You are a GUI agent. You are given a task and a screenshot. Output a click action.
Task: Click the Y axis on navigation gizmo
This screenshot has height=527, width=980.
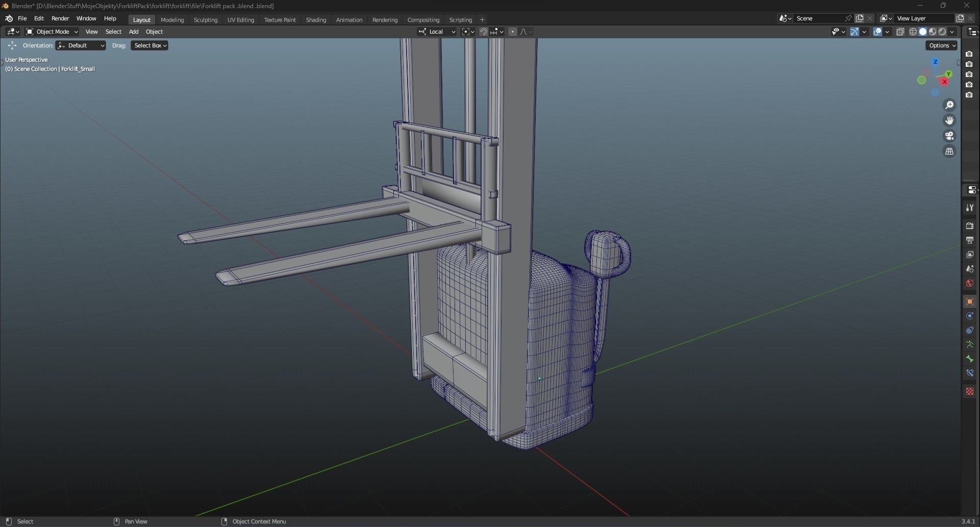click(948, 74)
